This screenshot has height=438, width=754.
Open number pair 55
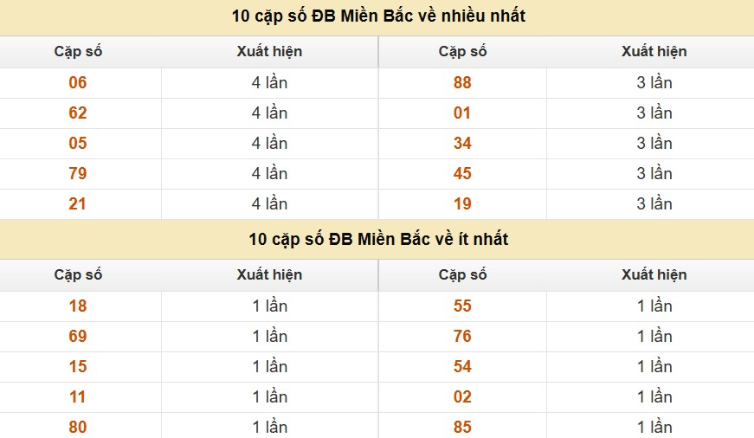(462, 306)
